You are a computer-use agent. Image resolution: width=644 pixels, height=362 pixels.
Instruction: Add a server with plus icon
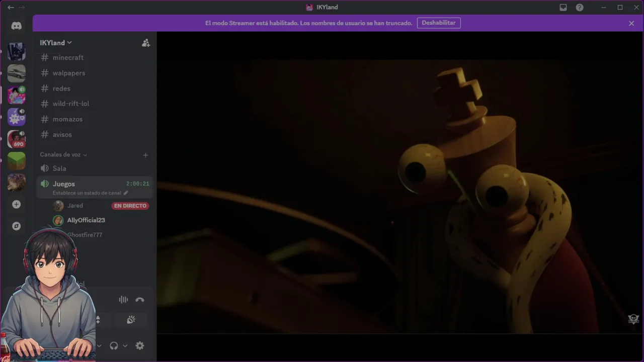[x=17, y=204]
